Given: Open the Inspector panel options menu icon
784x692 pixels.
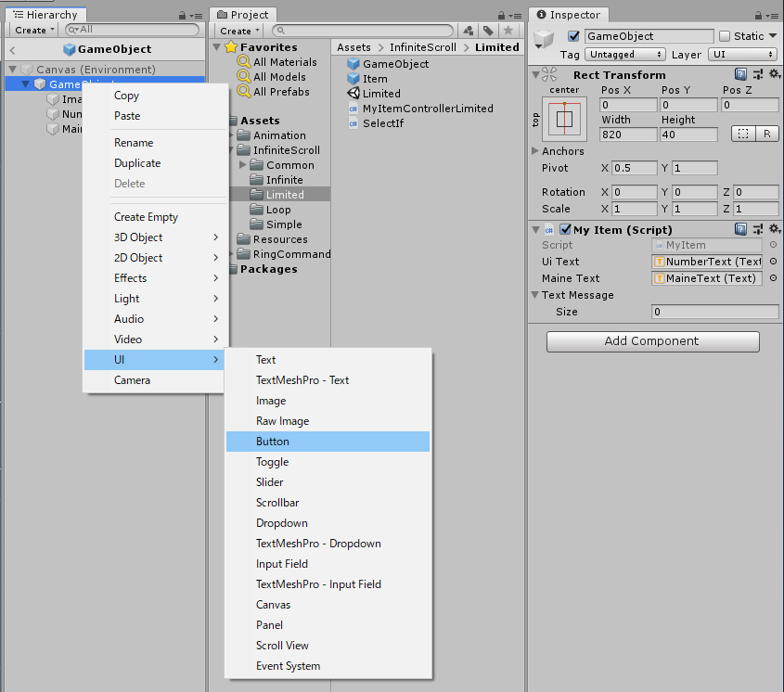Looking at the screenshot, I should pyautogui.click(x=773, y=16).
